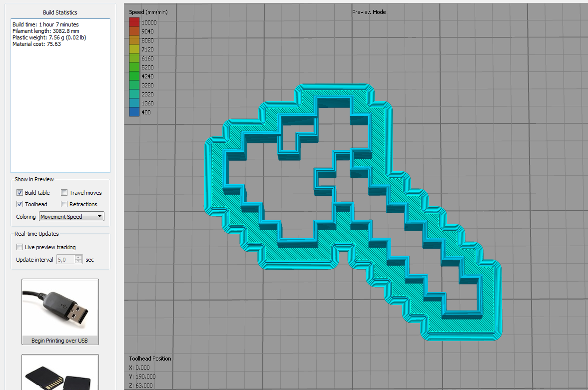Click the 'Y: 190.000' toolhead coordinate
This screenshot has width=588, height=390.
point(142,377)
